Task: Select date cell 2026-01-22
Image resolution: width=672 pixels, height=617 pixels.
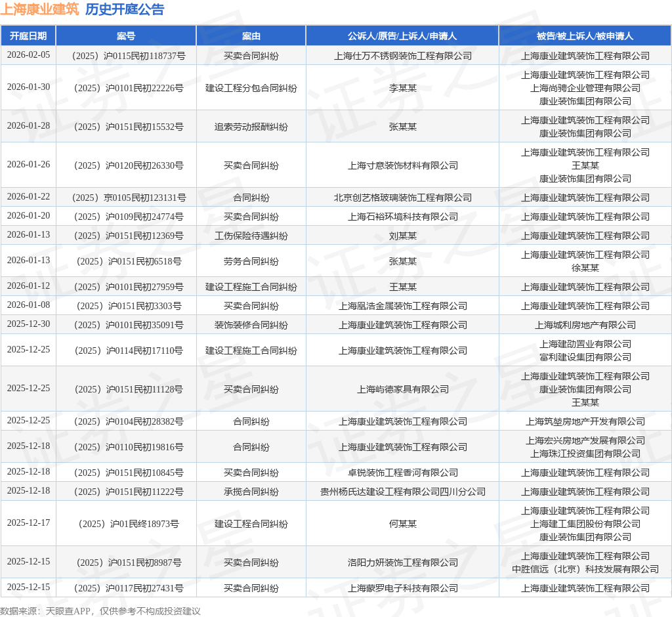Action: (28, 196)
